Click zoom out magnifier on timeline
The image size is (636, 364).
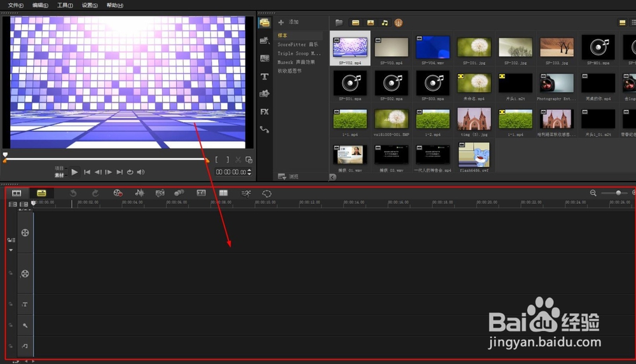click(593, 193)
